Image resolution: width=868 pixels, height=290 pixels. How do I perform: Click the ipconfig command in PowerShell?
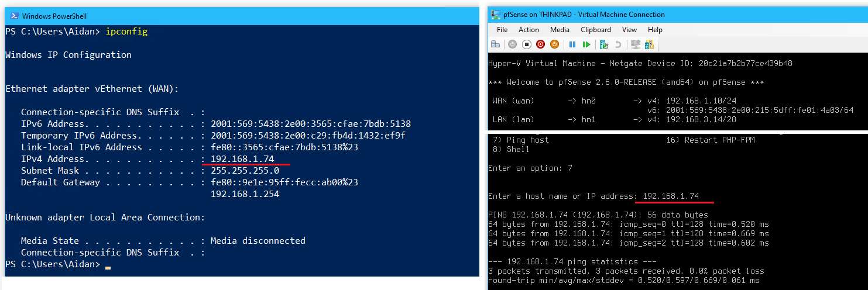pyautogui.click(x=126, y=32)
